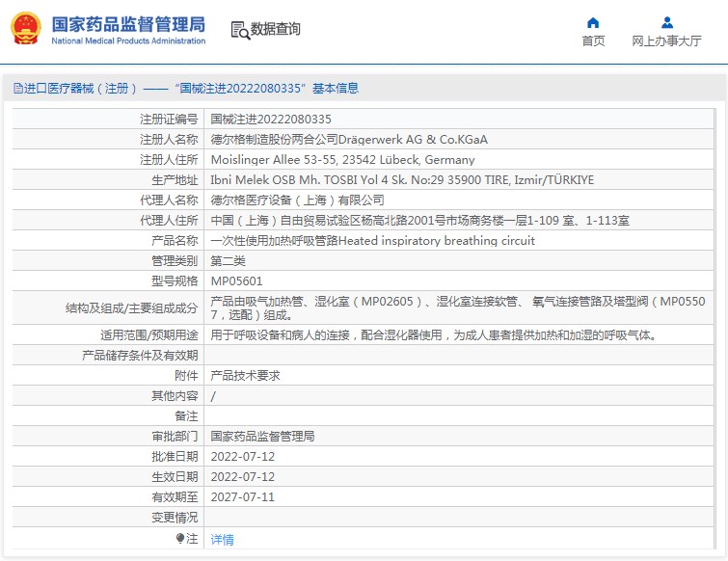Click the national emblem logo
This screenshot has width=728, height=561.
(25, 28)
